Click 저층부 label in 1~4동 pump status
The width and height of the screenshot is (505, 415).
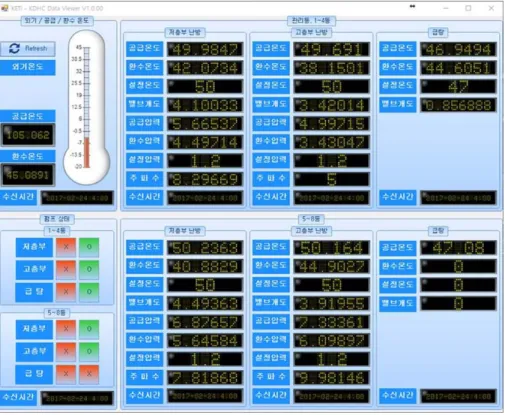coord(34,247)
